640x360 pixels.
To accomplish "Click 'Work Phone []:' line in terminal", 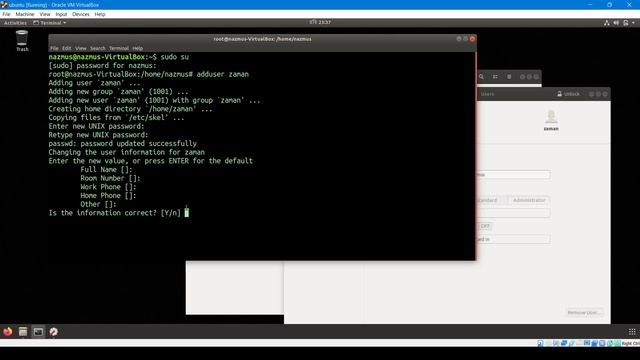I will [108, 187].
